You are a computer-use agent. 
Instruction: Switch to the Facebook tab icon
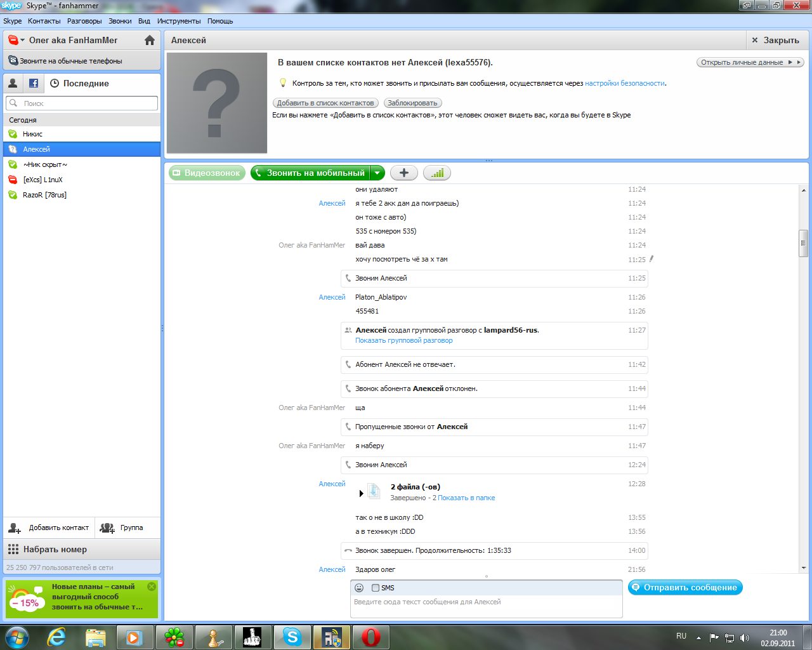(x=34, y=83)
